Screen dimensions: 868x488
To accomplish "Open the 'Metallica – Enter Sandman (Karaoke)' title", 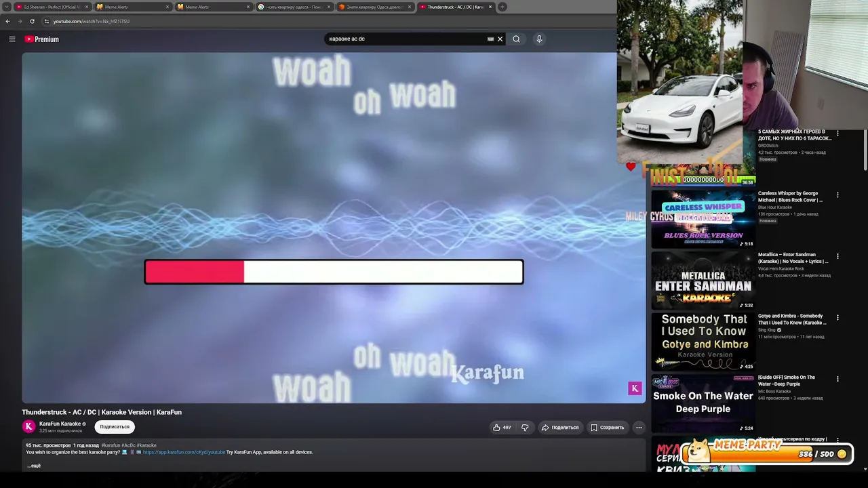I will pyautogui.click(x=793, y=258).
